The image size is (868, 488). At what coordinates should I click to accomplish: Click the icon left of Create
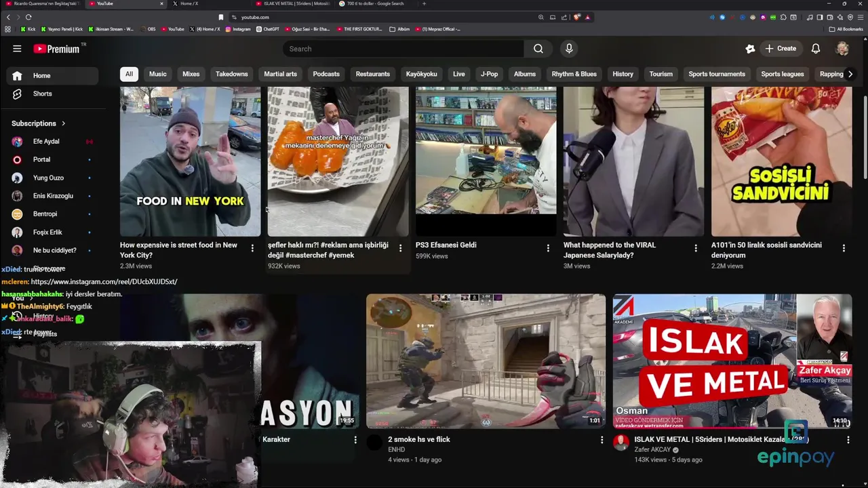click(750, 49)
